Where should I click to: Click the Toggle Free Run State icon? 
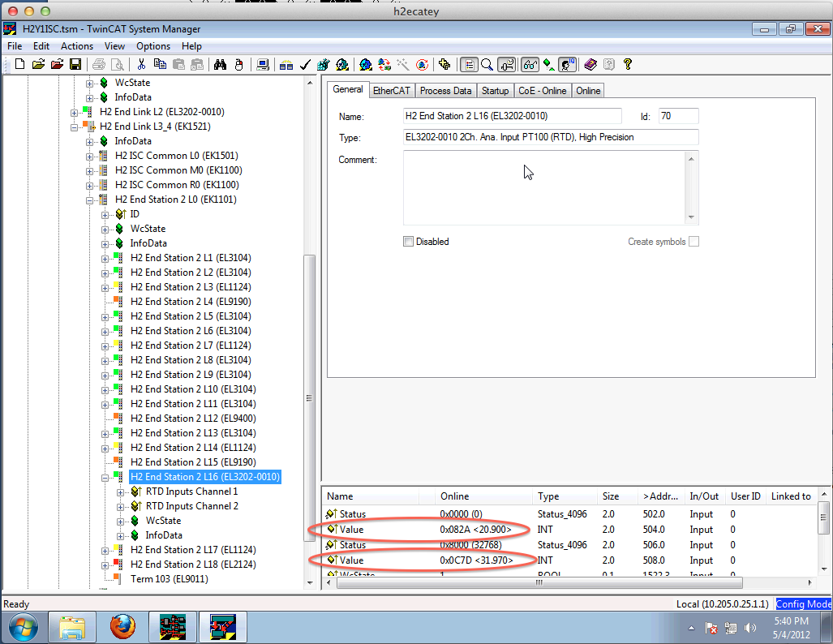[422, 64]
